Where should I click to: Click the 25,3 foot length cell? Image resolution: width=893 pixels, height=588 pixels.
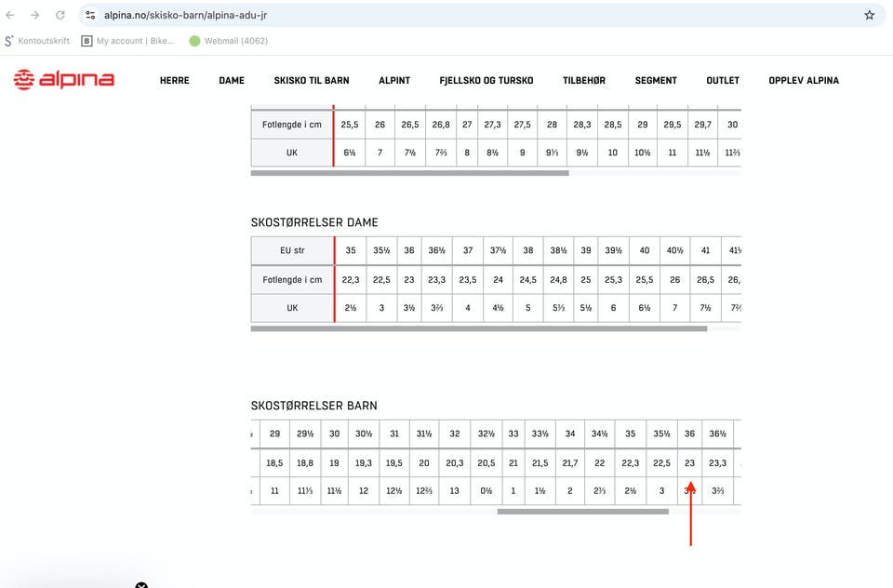(x=613, y=280)
